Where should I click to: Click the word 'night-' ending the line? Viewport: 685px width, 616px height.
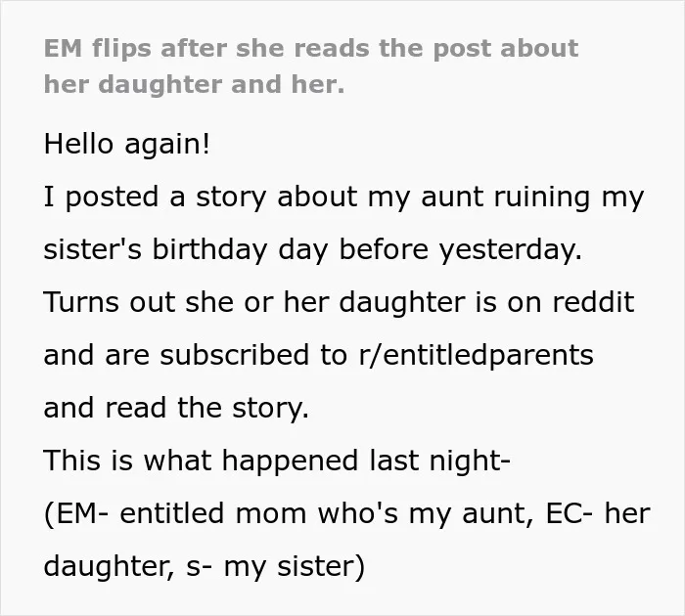470,462
